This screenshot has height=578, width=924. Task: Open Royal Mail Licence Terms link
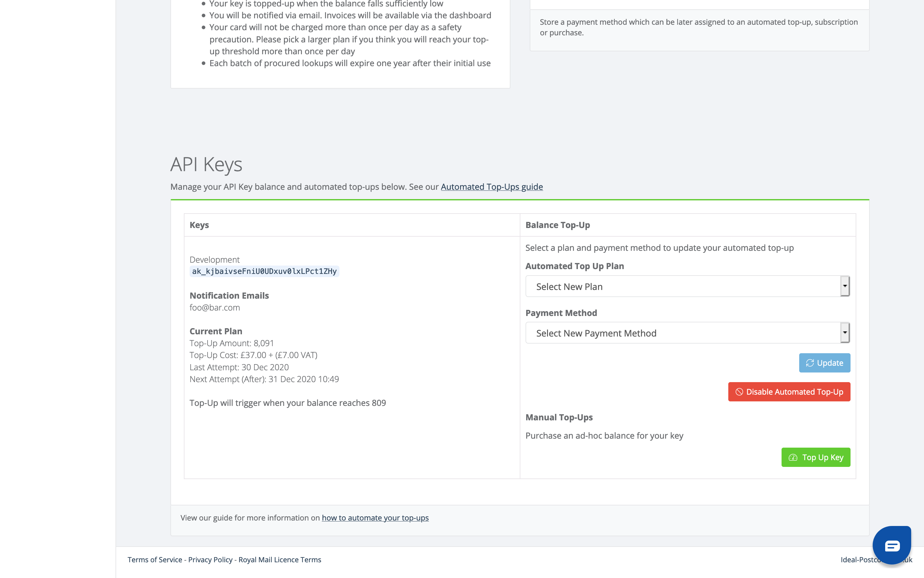click(279, 560)
